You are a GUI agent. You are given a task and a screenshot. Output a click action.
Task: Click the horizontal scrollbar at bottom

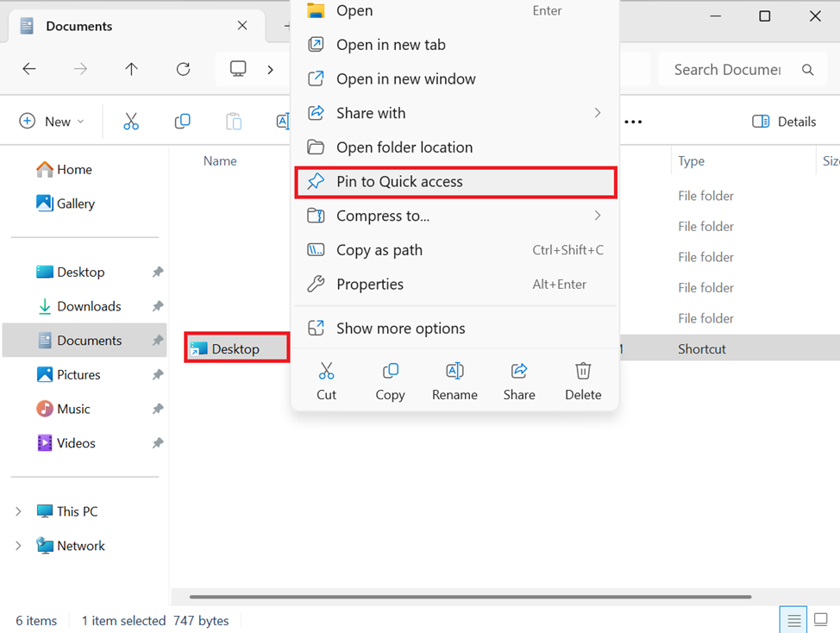pyautogui.click(x=470, y=596)
